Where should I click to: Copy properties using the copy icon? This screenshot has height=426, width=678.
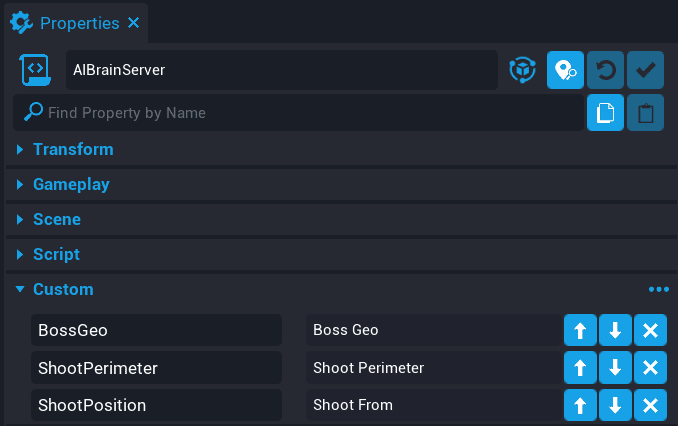point(605,113)
